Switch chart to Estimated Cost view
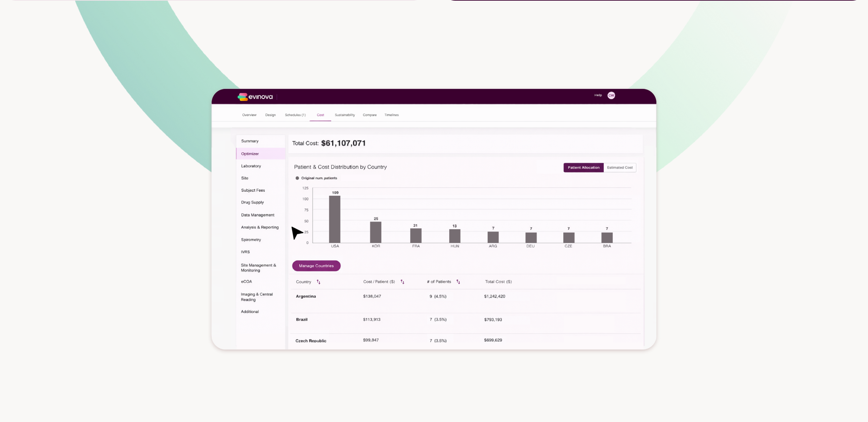This screenshot has width=868, height=422. (619, 168)
